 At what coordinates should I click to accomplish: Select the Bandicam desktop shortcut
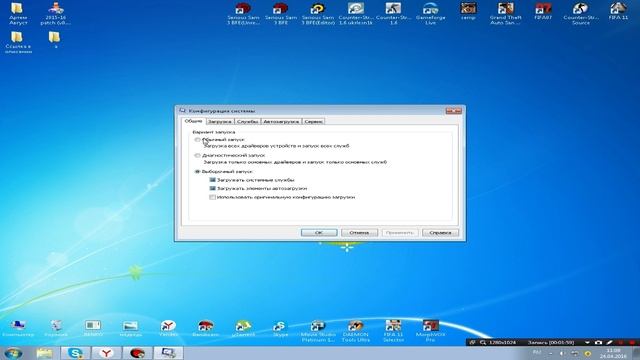(206, 328)
